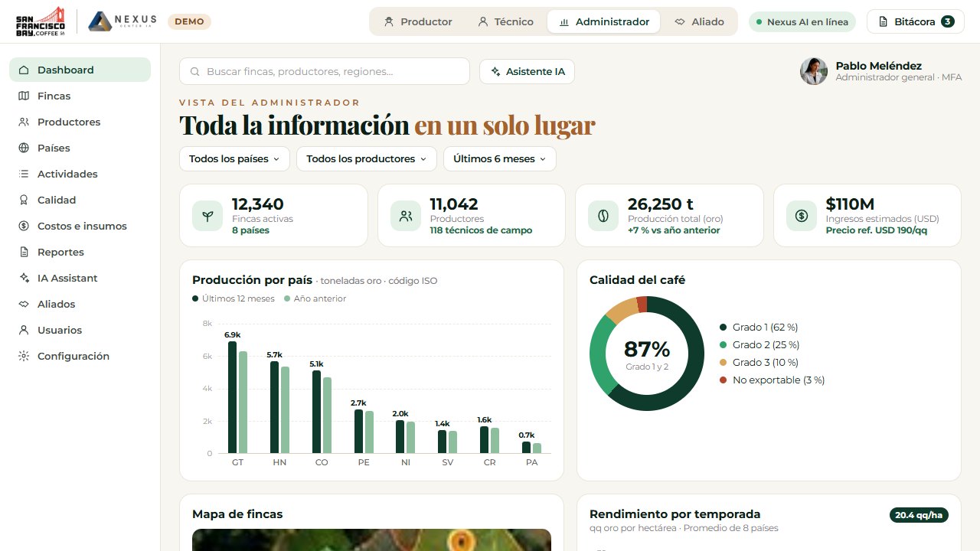
Task: Click the Países globe icon
Action: 24,148
